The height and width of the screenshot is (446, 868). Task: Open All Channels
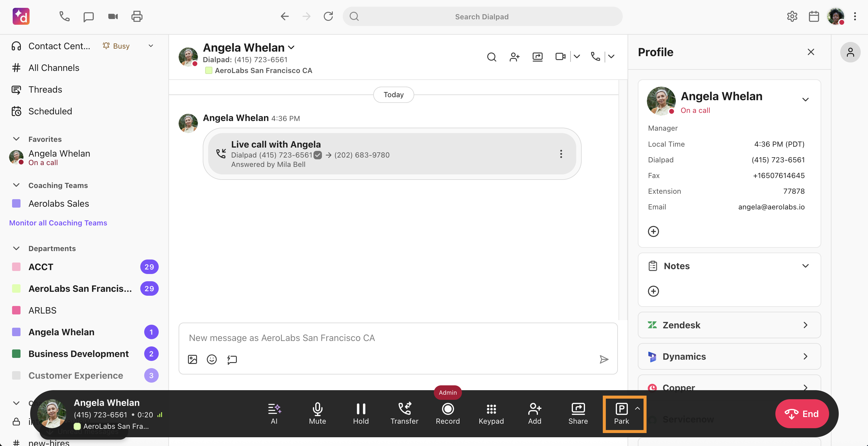(x=54, y=68)
